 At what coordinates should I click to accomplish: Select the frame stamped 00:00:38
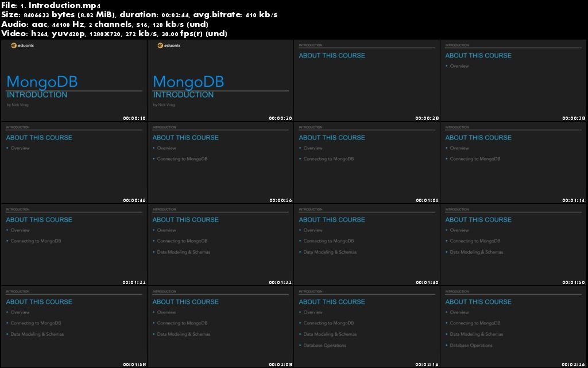tap(513, 80)
